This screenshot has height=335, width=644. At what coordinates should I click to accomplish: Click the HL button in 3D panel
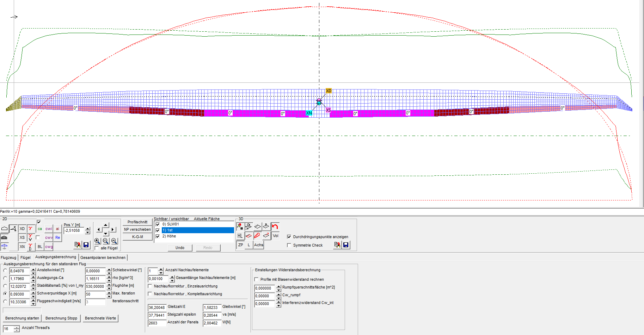click(x=240, y=236)
